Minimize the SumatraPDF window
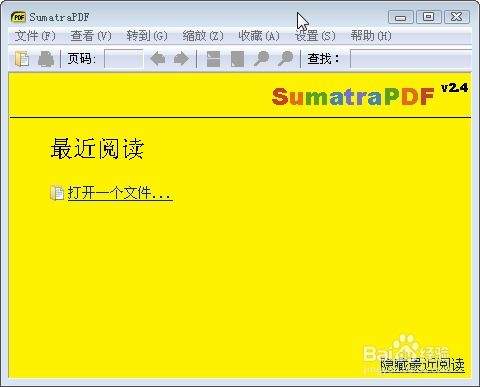Image resolution: width=480 pixels, height=387 pixels. click(401, 17)
